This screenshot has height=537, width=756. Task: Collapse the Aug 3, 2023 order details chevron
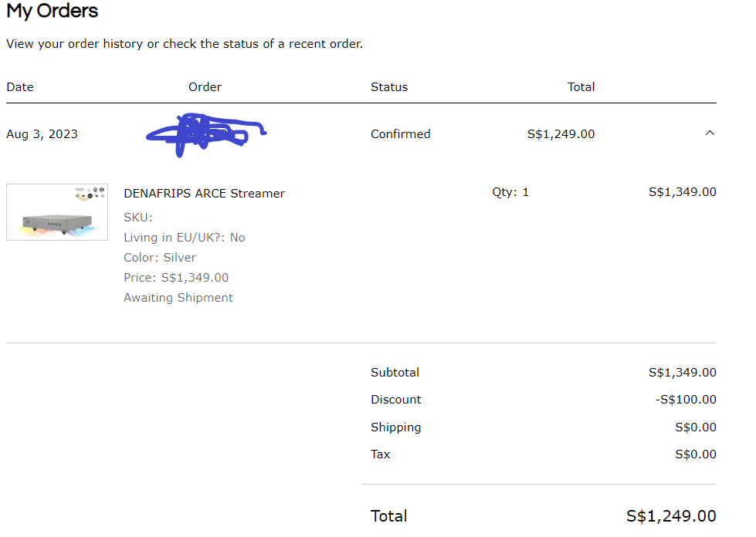pos(710,133)
